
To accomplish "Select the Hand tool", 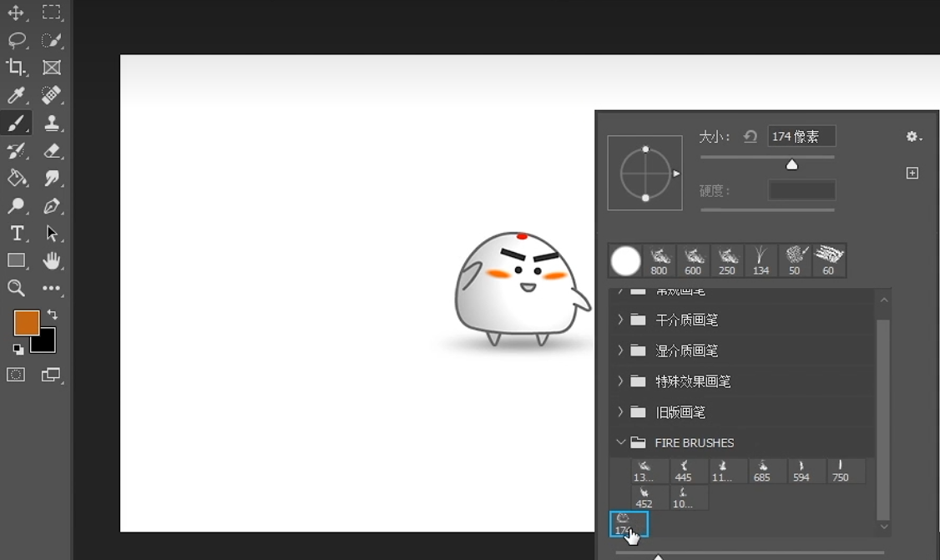I will tap(51, 261).
